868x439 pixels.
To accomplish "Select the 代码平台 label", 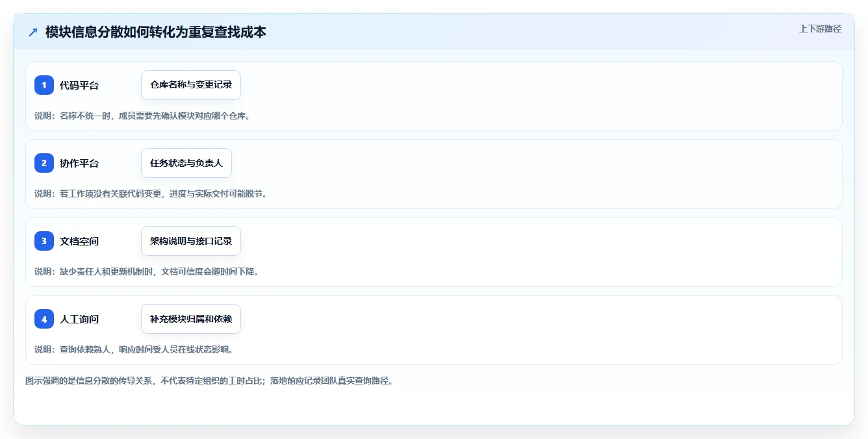I will click(x=79, y=85).
